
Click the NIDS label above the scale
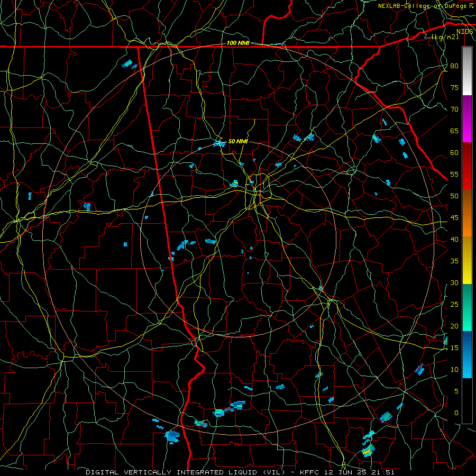(465, 32)
